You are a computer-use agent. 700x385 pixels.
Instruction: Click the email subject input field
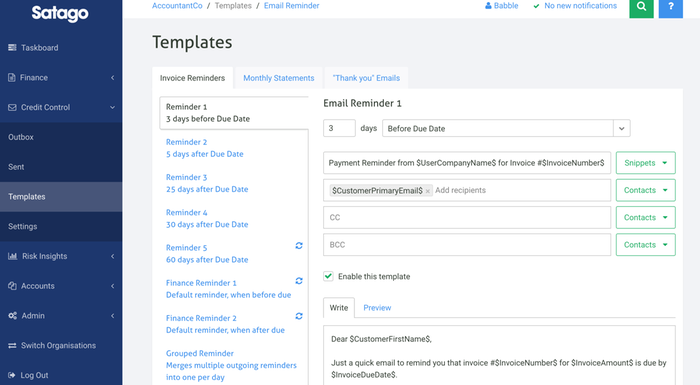[x=467, y=163]
